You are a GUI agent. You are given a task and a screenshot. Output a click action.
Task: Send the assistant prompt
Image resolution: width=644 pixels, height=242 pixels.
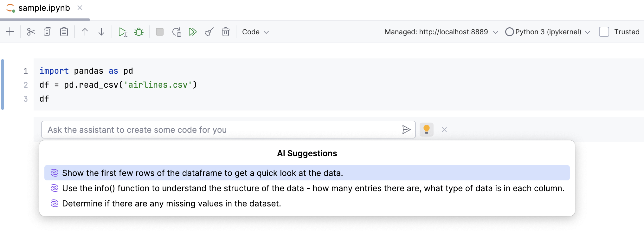coord(407,130)
